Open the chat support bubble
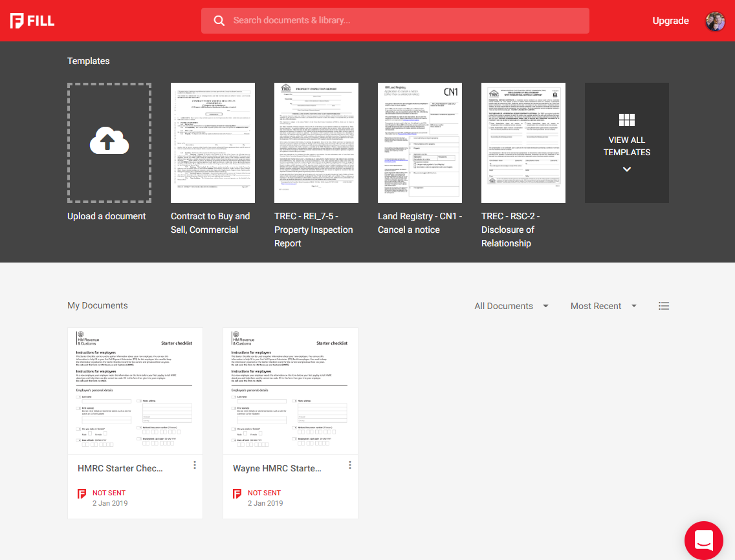Viewport: 735px width, 560px height. point(703,541)
